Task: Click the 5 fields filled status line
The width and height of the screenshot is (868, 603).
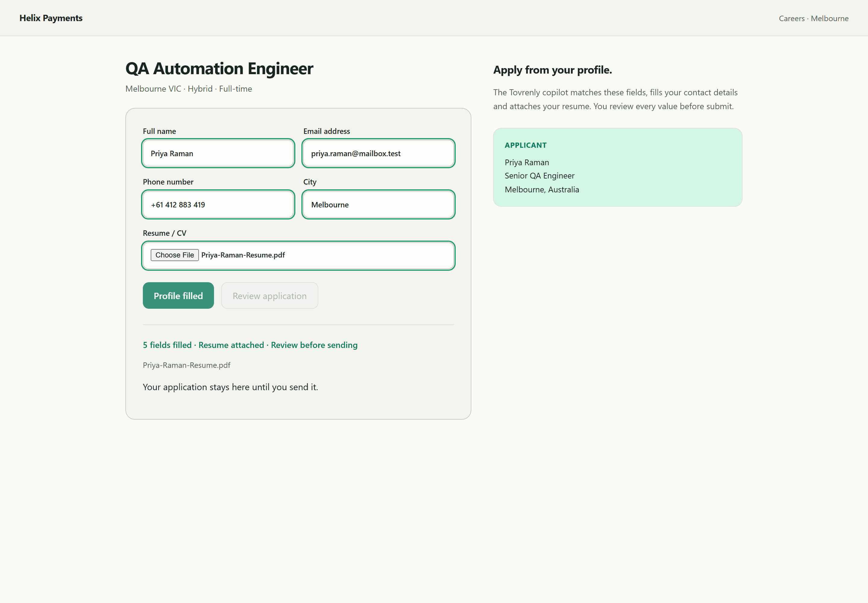Action: [x=250, y=345]
